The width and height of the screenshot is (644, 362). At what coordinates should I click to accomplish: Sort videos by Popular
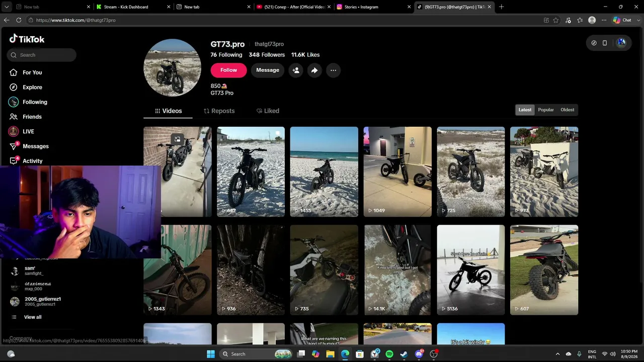(x=546, y=110)
